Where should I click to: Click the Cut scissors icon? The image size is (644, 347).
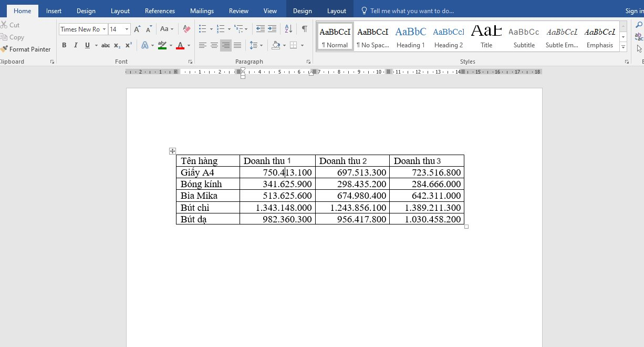coord(4,25)
